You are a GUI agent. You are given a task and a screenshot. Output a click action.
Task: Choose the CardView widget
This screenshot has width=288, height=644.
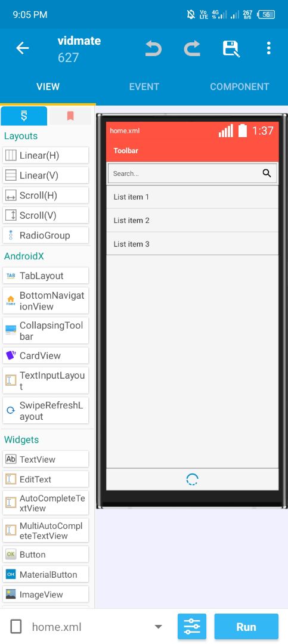(45, 355)
